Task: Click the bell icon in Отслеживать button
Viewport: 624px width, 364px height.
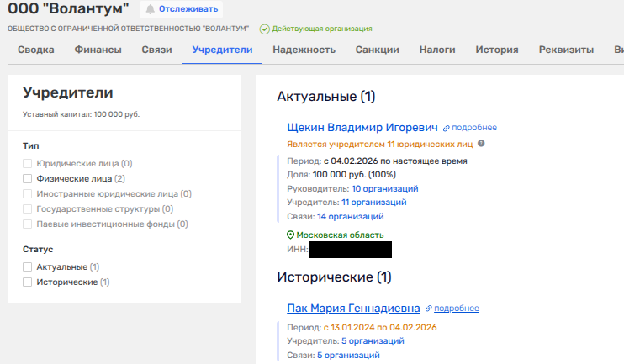Action: coord(151,9)
